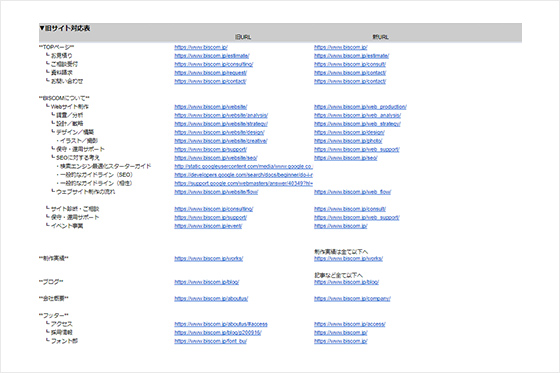Open new URL /blog/ link under 記事など全て以下へ

(346, 282)
